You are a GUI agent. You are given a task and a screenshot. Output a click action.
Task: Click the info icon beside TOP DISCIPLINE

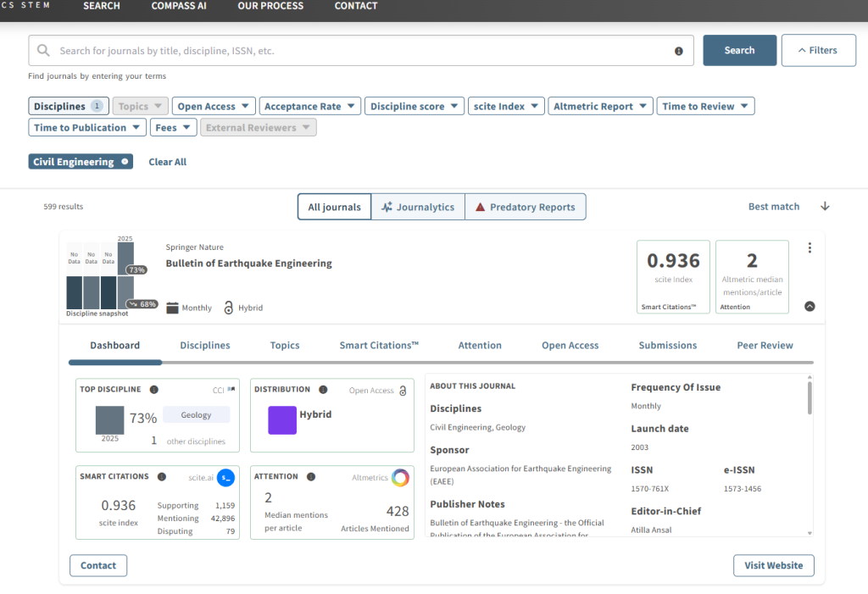(x=153, y=389)
